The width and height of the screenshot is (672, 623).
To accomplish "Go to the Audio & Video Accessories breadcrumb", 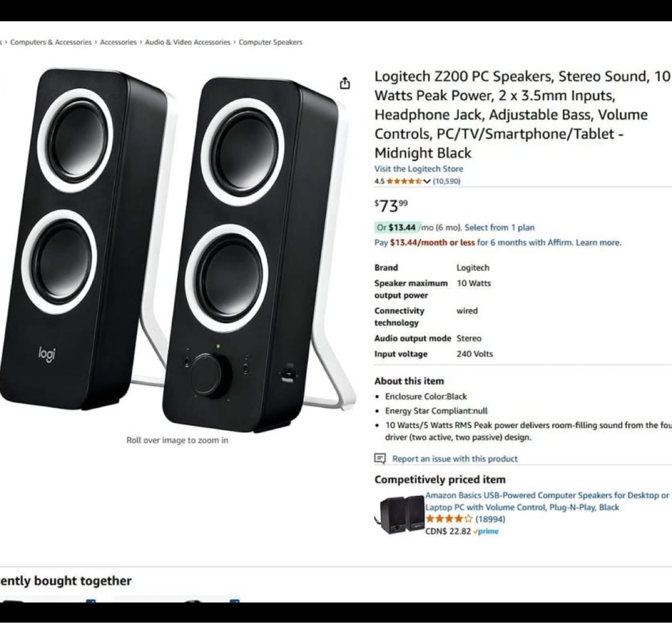I will (x=188, y=42).
